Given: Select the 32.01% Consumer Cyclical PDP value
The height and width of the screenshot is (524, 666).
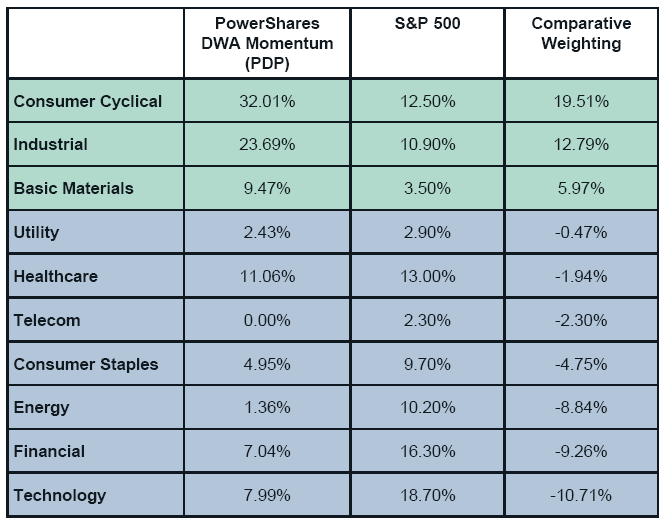Looking at the screenshot, I should pyautogui.click(x=268, y=101).
